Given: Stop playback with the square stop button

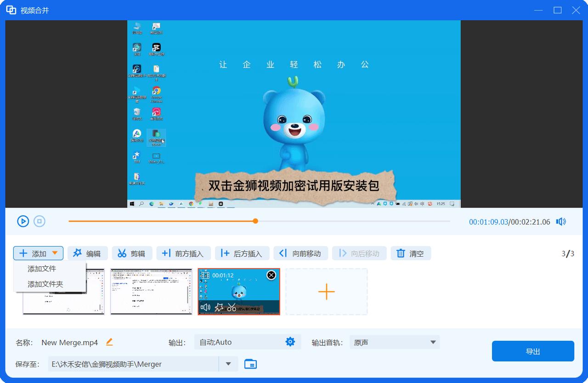Looking at the screenshot, I should (40, 221).
